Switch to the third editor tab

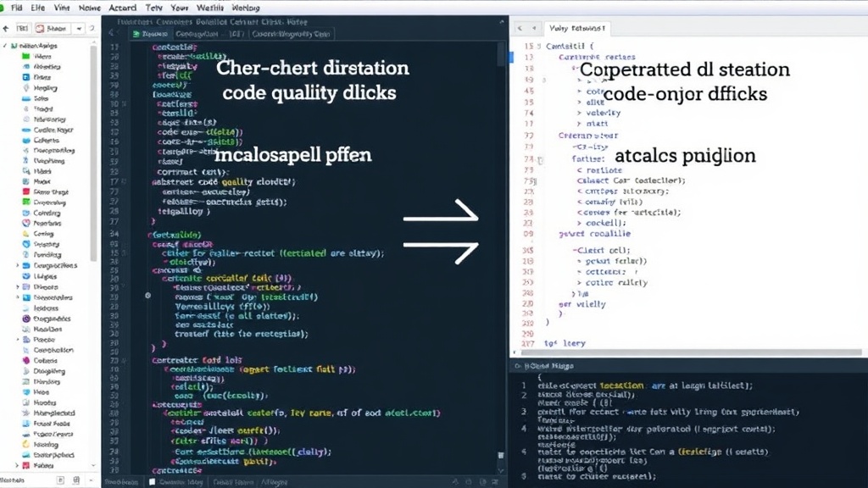coord(291,34)
